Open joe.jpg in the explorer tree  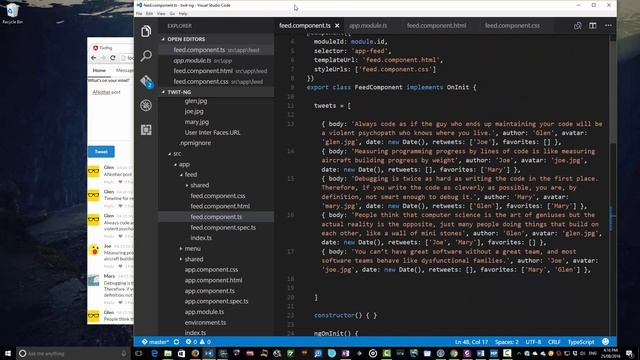[x=194, y=111]
